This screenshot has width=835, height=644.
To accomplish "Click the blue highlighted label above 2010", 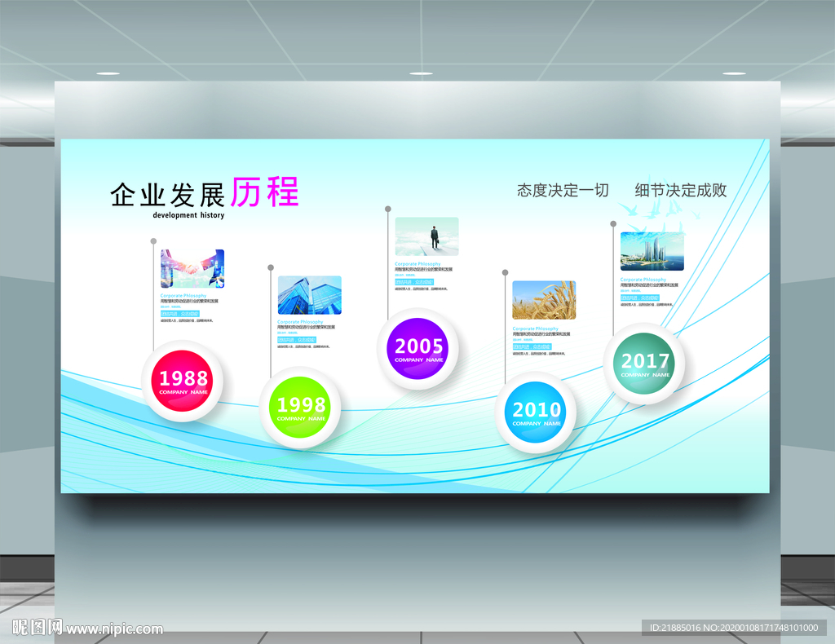I will [x=532, y=346].
